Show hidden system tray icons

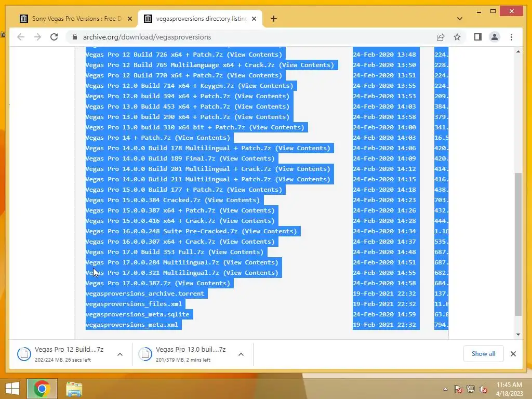point(445,389)
